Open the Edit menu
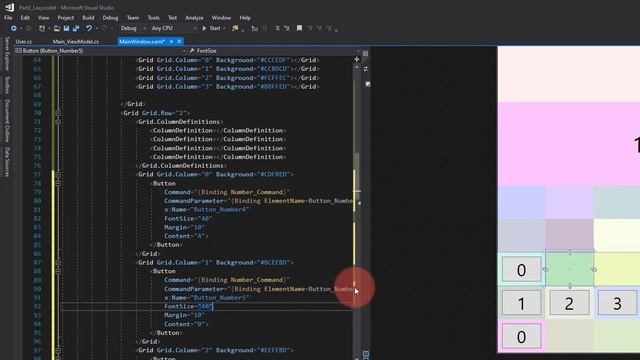This screenshot has width=640, height=360. click(x=25, y=18)
